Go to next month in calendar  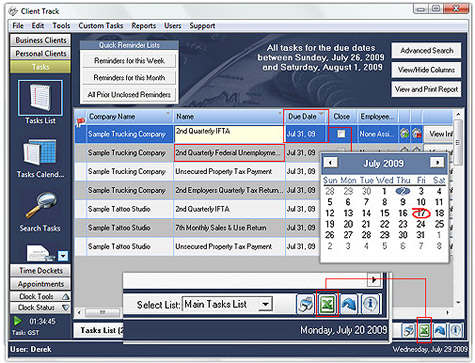point(437,163)
